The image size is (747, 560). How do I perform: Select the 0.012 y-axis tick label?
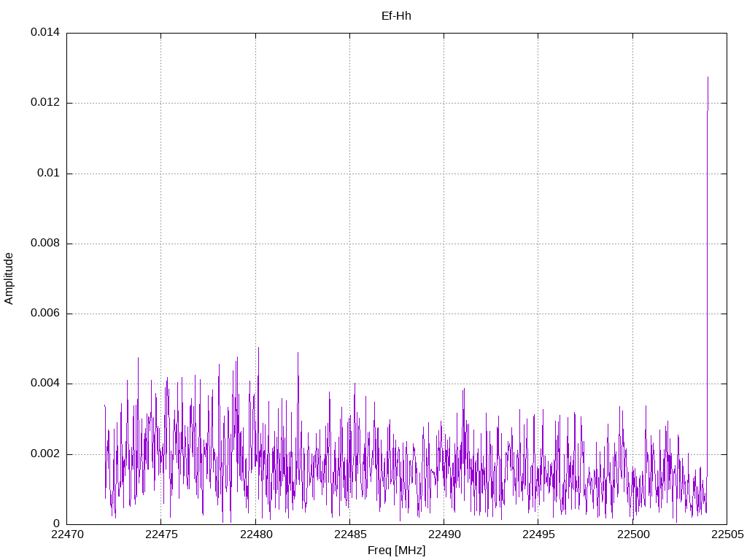click(x=44, y=103)
